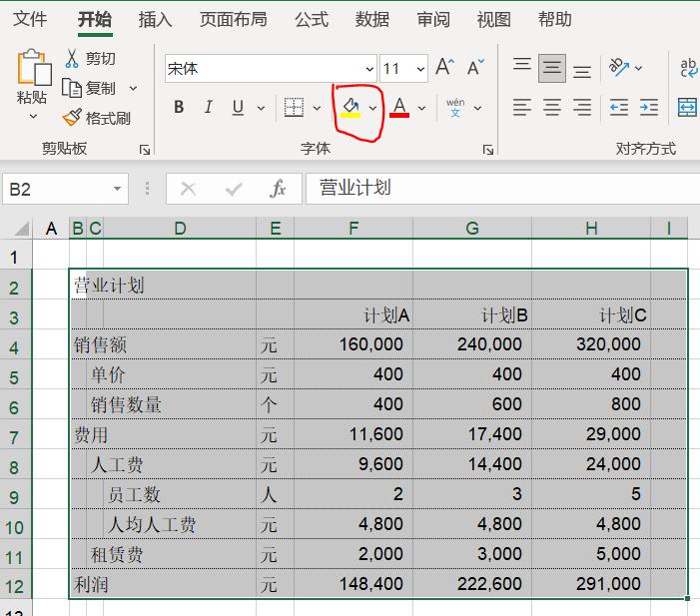700x616 pixels.
Task: Toggle Bold formatting
Action: tap(179, 107)
